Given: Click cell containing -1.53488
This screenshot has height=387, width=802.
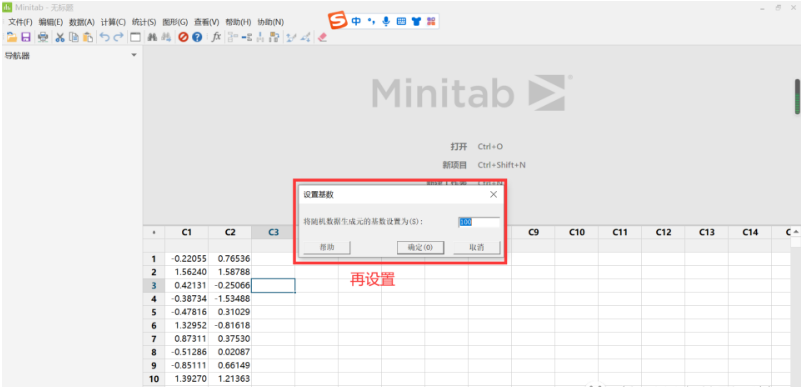Looking at the screenshot, I should 230,299.
